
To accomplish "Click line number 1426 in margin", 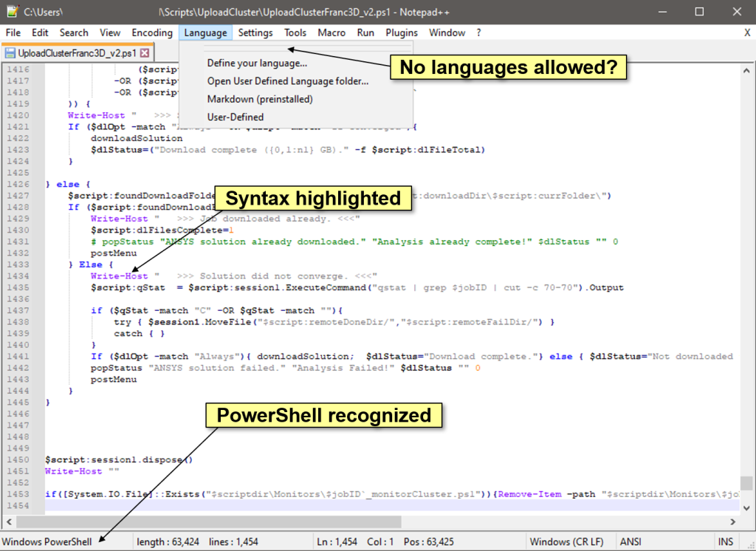I will [18, 185].
